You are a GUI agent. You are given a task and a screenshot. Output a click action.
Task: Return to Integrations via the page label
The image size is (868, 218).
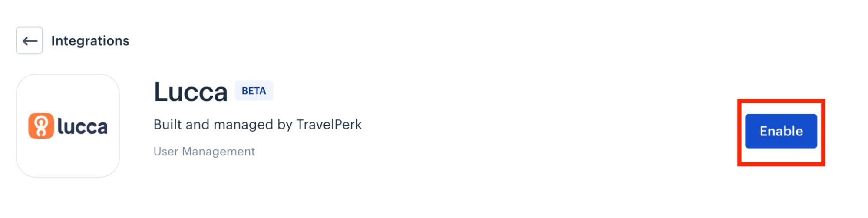90,41
